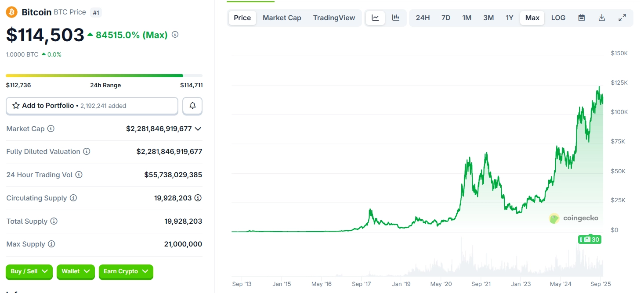
Task: Switch to the TradingView tab
Action: [x=334, y=18]
